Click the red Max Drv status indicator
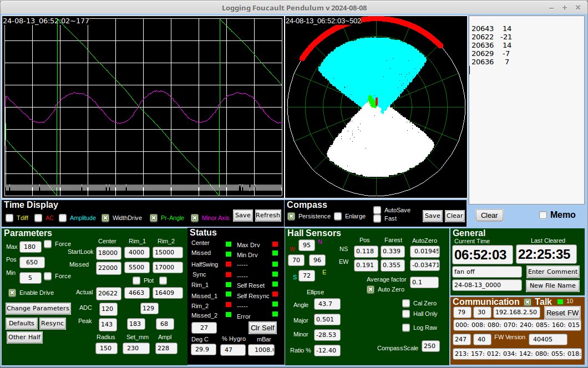 tap(275, 244)
